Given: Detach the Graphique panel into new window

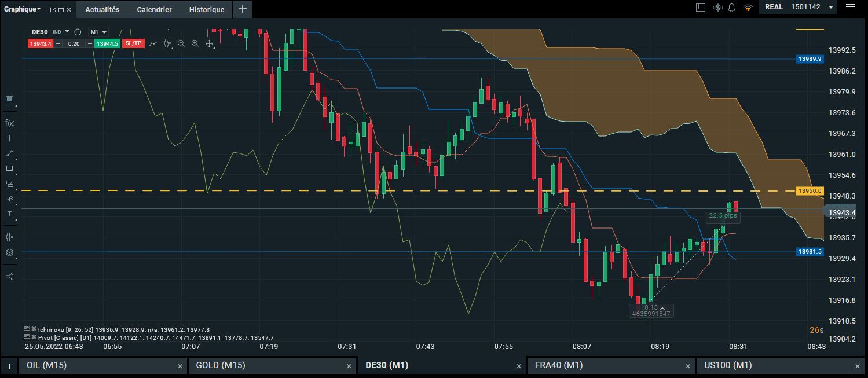Looking at the screenshot, I should pyautogui.click(x=53, y=10).
